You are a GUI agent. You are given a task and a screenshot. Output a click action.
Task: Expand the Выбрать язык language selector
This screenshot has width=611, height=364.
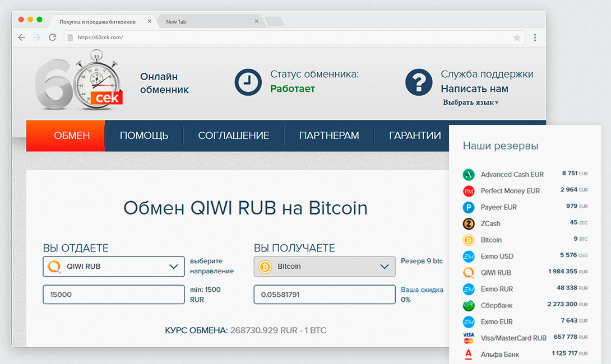[x=470, y=102]
